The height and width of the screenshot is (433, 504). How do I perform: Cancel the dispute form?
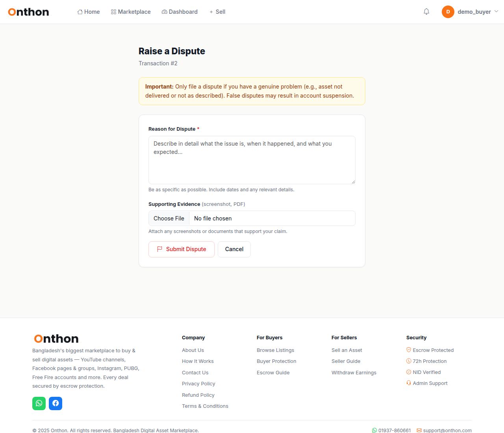(234, 249)
